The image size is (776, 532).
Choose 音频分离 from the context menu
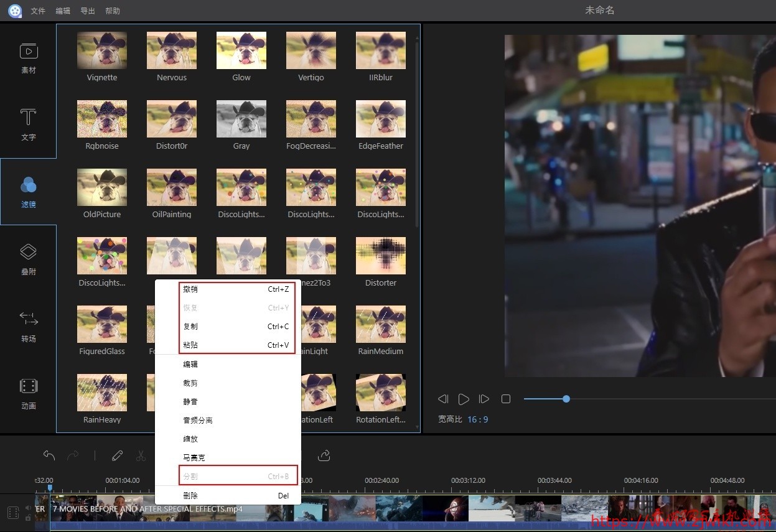pos(198,421)
